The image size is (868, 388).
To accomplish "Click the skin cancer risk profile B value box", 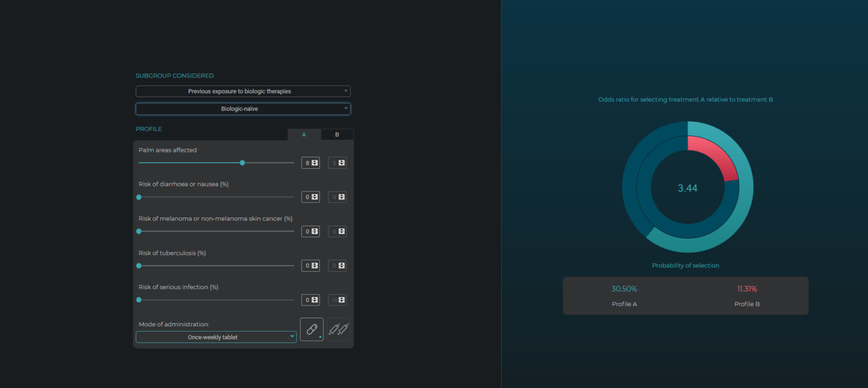I will point(337,231).
